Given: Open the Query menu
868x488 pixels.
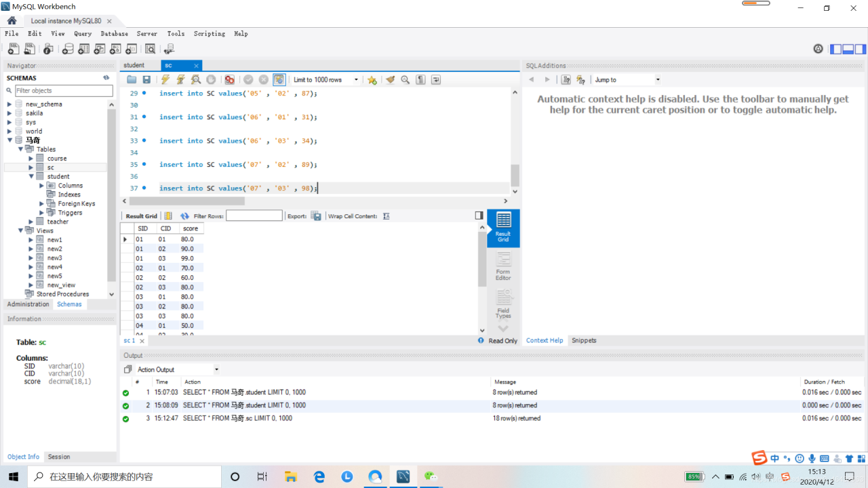Looking at the screenshot, I should pyautogui.click(x=83, y=33).
